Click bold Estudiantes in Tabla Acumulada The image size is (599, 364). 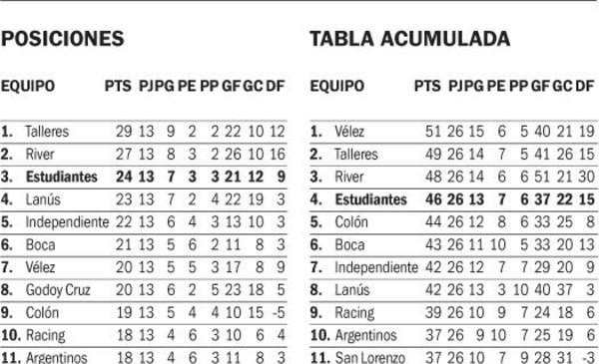pyautogui.click(x=370, y=199)
